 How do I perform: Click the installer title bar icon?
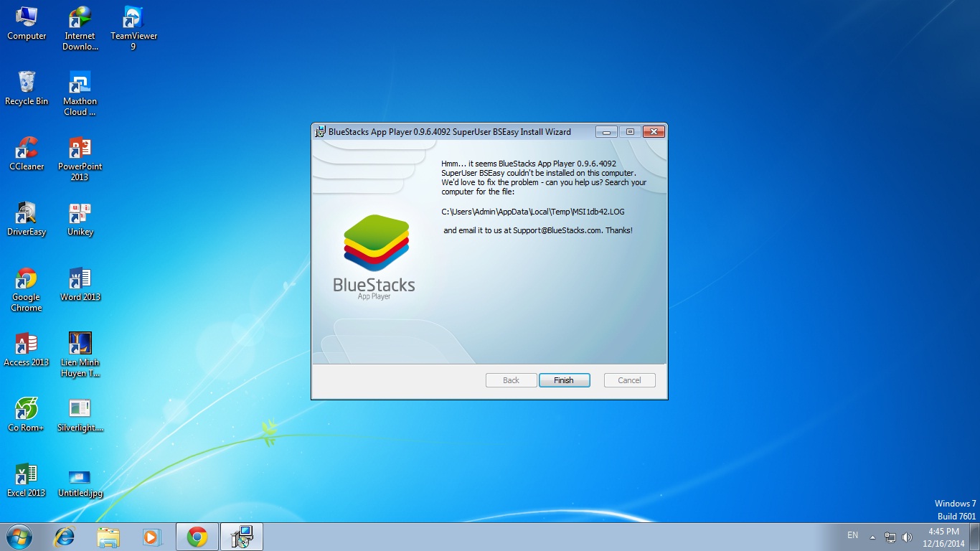pos(320,131)
